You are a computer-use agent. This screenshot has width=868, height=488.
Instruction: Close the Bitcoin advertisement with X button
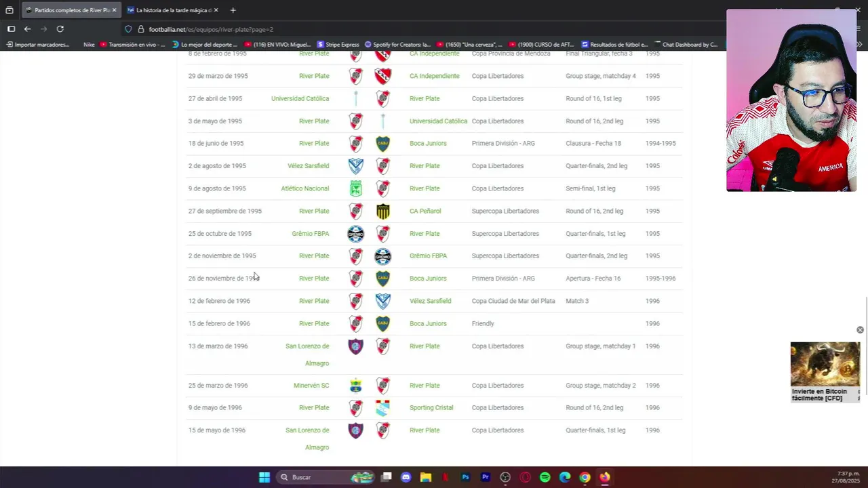coord(860,330)
